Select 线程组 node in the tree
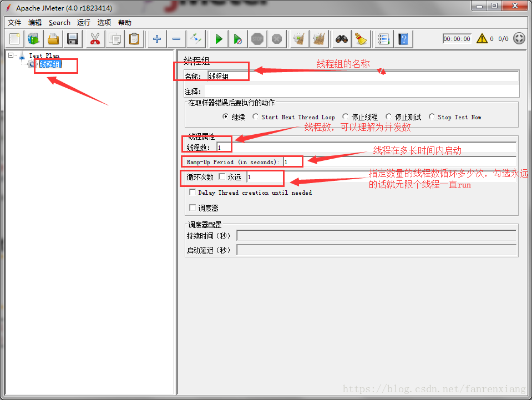The image size is (532, 400). coord(50,64)
